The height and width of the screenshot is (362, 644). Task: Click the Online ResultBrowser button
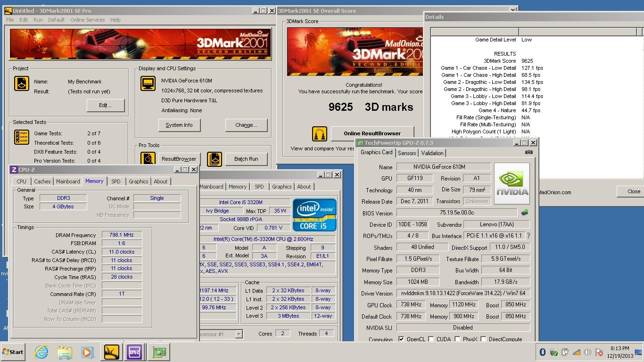(372, 133)
